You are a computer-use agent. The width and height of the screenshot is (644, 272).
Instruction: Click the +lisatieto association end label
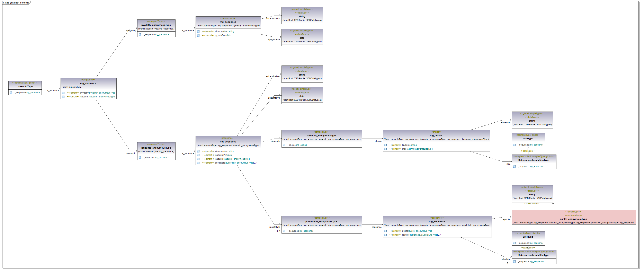[506, 259]
